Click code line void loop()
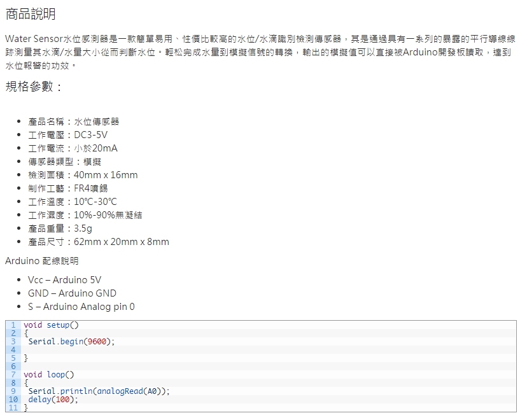Viewport: 520px width, 420px height. click(49, 375)
